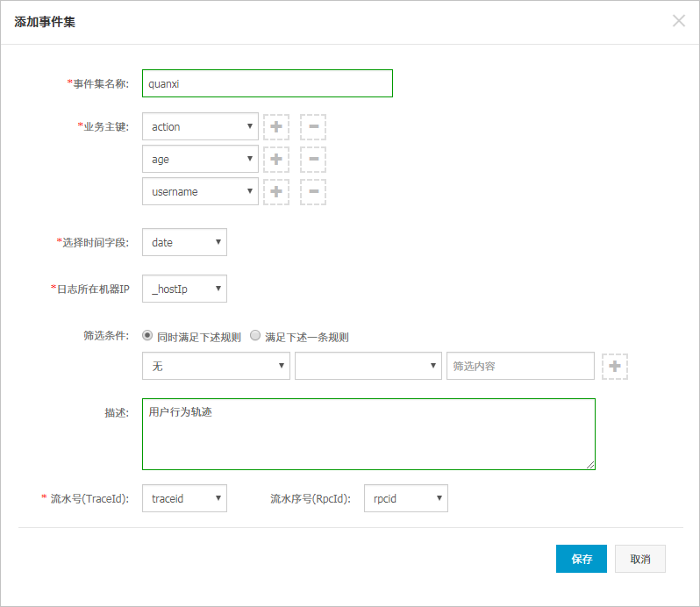Viewport: 700px width, 607px height.
Task: Open the action business key dropdown
Action: pos(200,126)
